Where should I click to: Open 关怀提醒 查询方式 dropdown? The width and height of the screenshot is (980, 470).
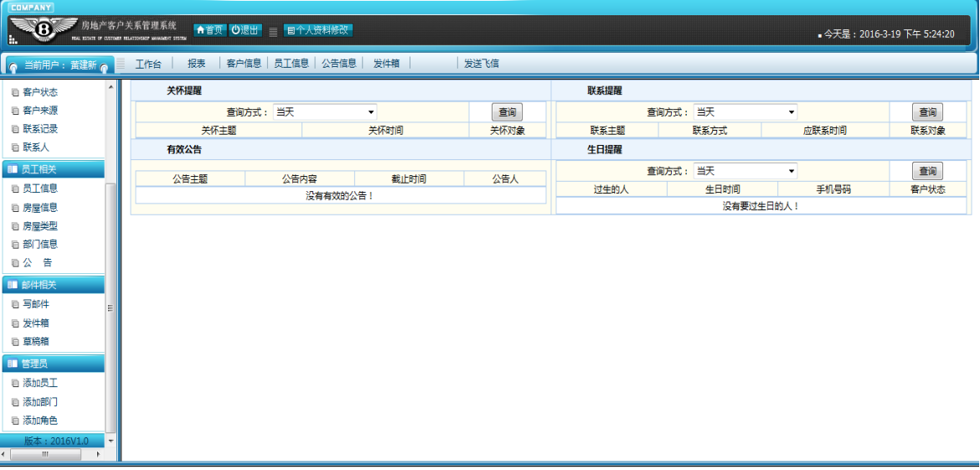(x=325, y=112)
